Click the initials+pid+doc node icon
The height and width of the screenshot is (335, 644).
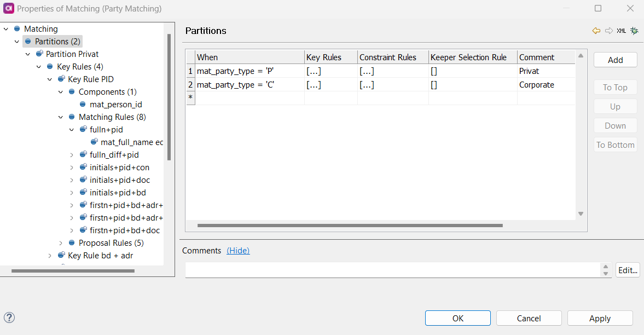[x=83, y=180]
